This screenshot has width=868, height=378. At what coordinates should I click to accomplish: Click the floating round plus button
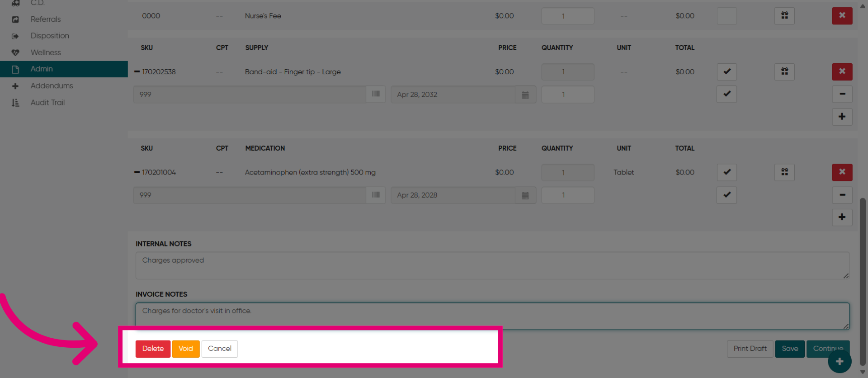(x=840, y=362)
